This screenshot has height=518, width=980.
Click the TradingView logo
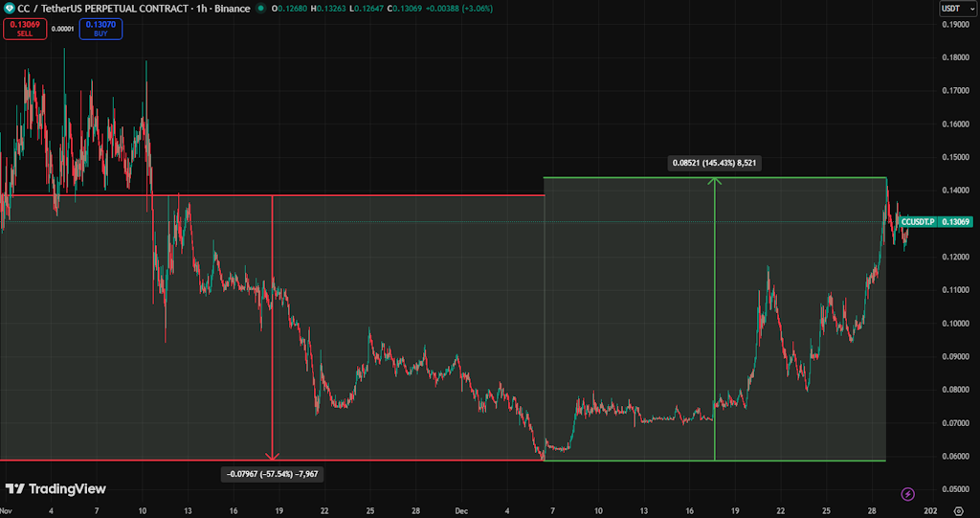click(x=56, y=489)
